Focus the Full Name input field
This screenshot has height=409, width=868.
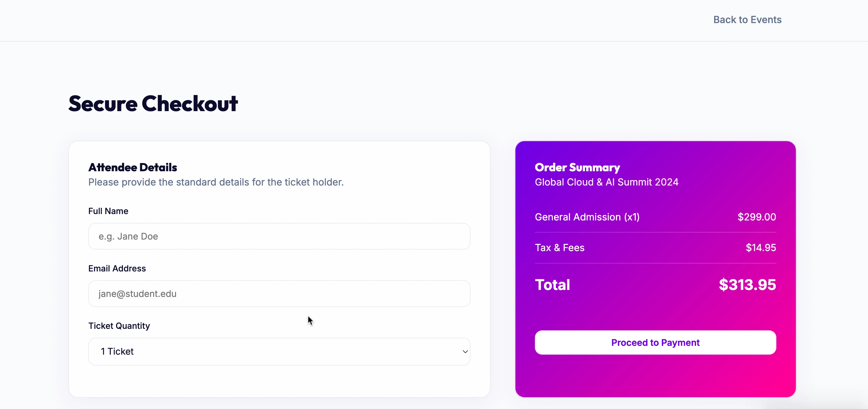click(279, 236)
